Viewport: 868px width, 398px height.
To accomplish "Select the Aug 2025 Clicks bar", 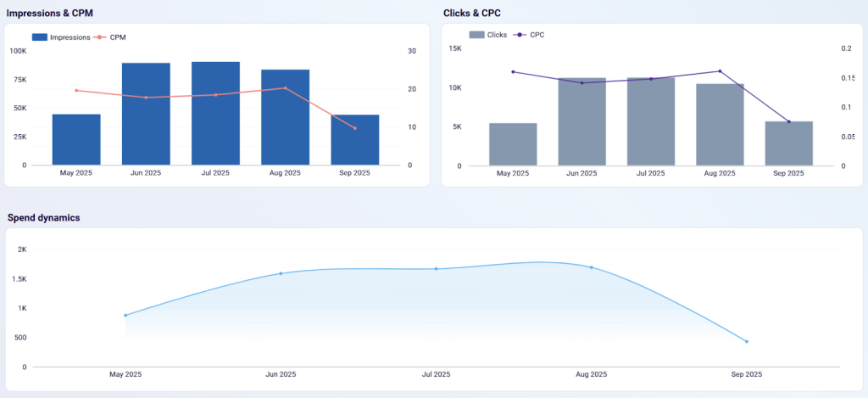I will coord(720,125).
